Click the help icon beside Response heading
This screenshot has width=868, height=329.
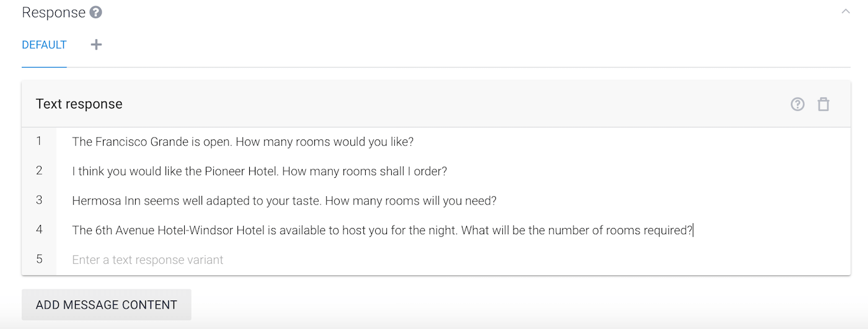95,12
